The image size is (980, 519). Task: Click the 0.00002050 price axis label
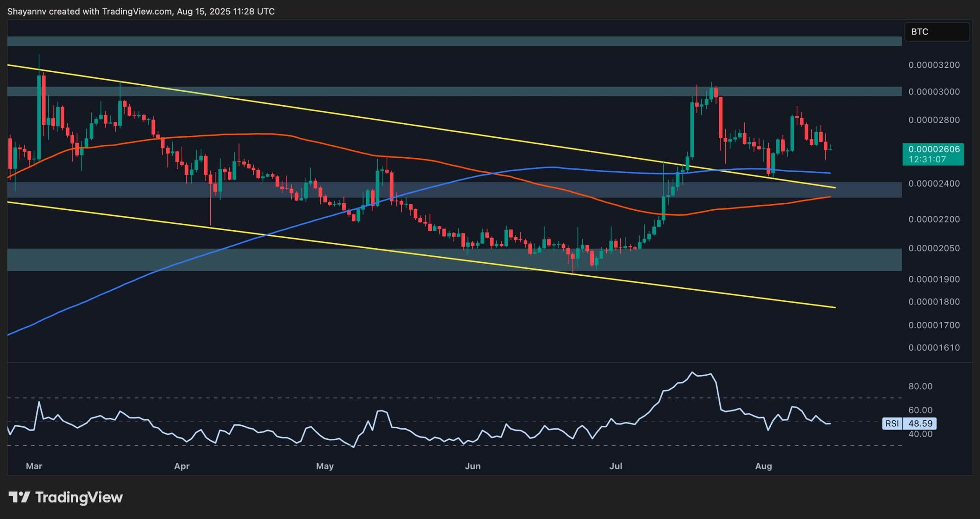click(x=934, y=248)
